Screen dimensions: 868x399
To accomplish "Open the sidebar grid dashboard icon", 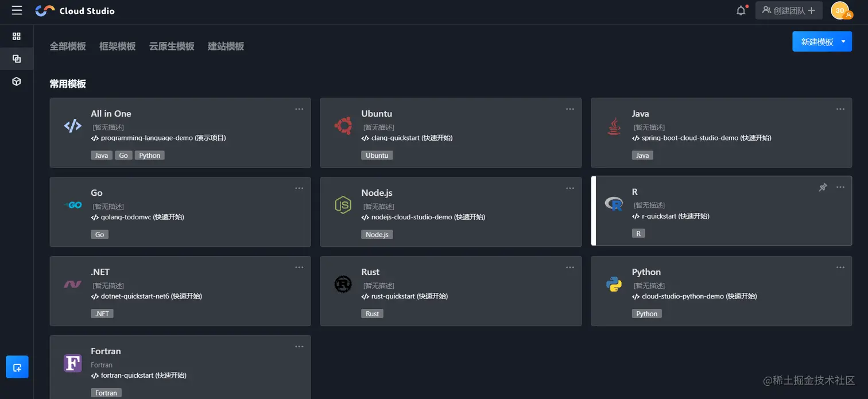I will (x=17, y=36).
